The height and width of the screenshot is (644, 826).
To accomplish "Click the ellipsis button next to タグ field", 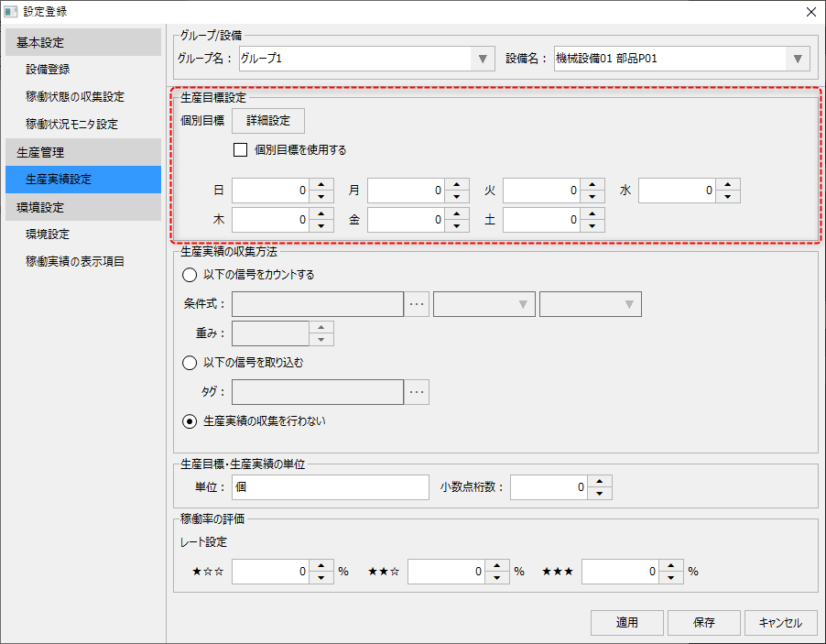I will click(417, 392).
